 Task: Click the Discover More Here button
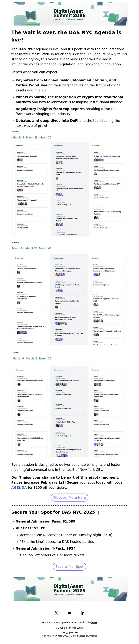(x=69, y=497)
